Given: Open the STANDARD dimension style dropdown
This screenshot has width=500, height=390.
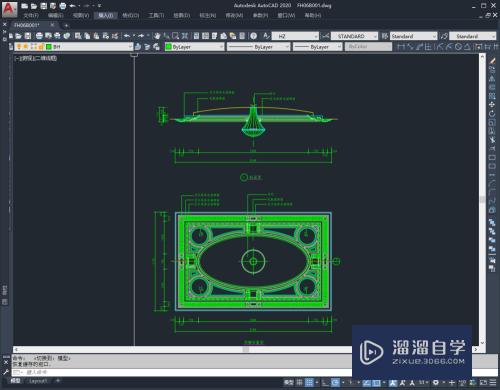Looking at the screenshot, I should pyautogui.click(x=355, y=36).
